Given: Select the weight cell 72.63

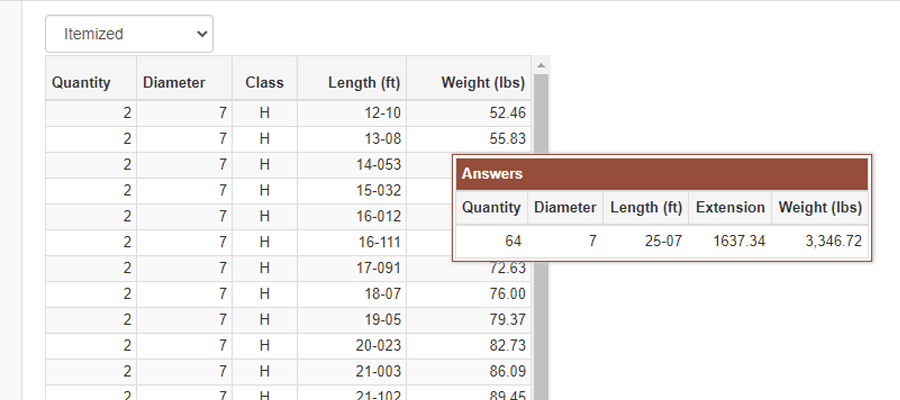Looking at the screenshot, I should pos(468,271).
